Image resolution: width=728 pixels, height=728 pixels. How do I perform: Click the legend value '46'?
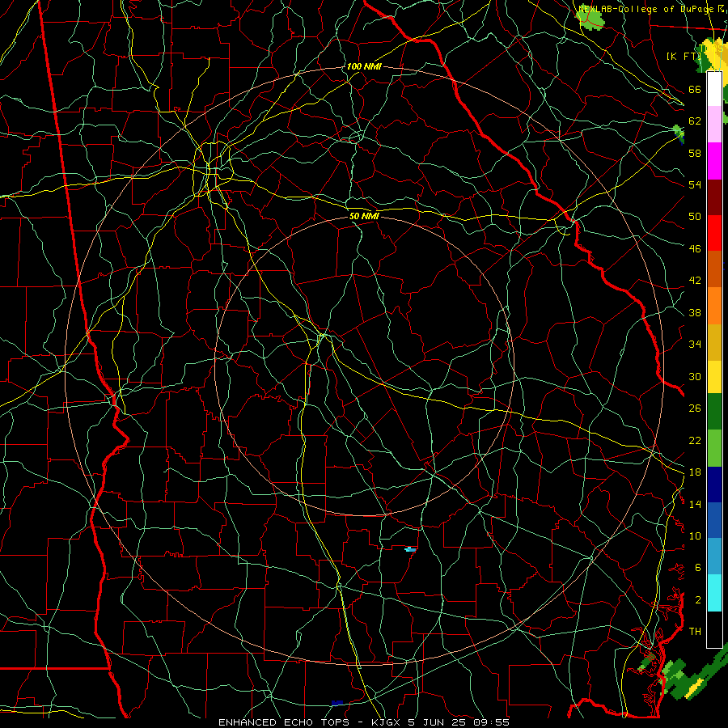tap(695, 249)
